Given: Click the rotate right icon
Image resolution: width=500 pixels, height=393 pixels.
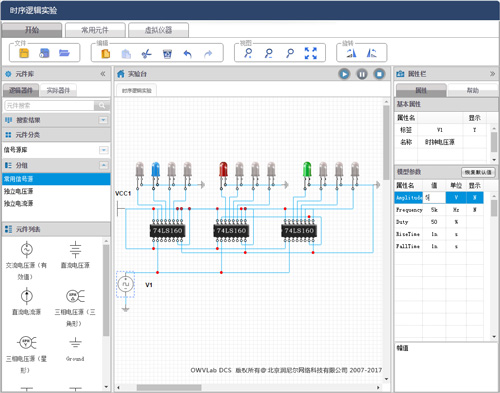Looking at the screenshot, I should (372, 53).
